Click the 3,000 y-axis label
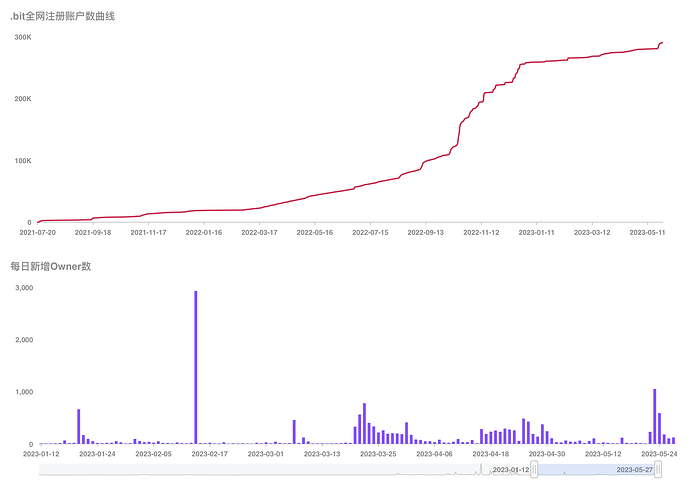Image resolution: width=690 pixels, height=487 pixels. point(24,288)
